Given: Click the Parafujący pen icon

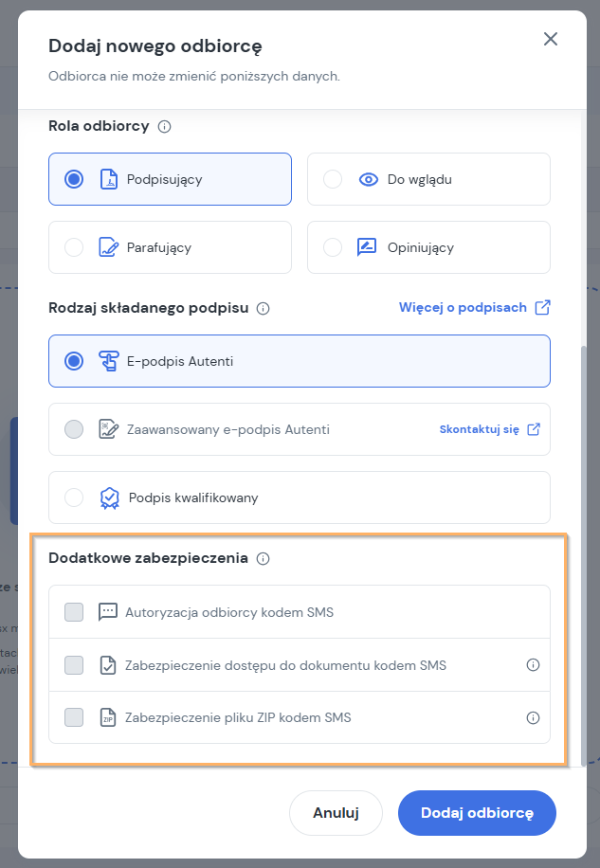Looking at the screenshot, I should (x=108, y=247).
